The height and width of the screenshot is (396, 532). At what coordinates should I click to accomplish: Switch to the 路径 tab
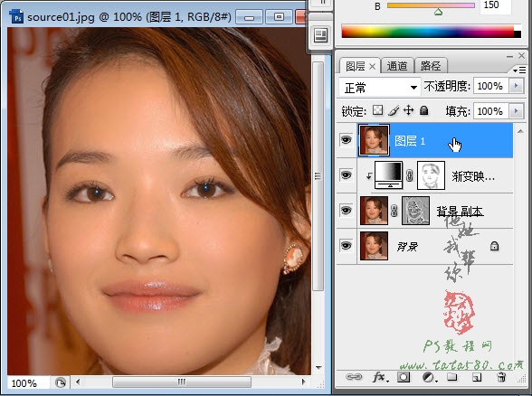[431, 66]
